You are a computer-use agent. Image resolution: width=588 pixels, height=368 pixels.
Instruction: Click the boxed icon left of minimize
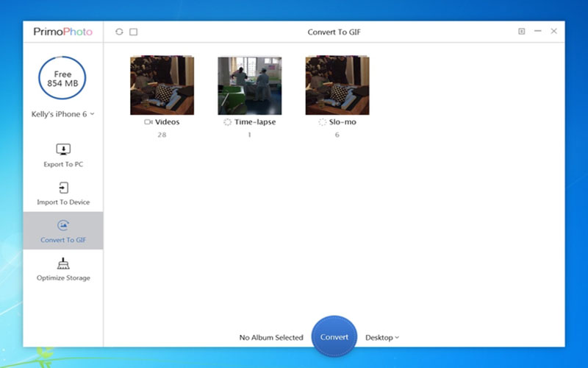pos(522,31)
